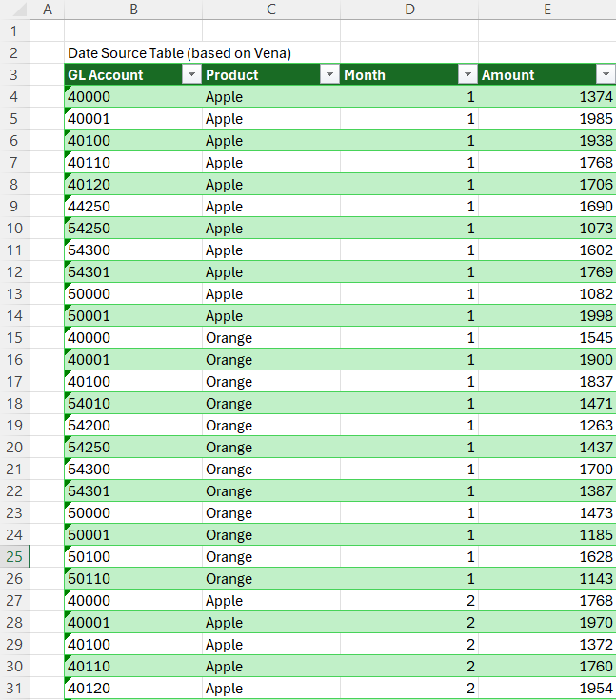Open the Product column filter dropdown
Screen dimensions: 616x700
click(329, 75)
